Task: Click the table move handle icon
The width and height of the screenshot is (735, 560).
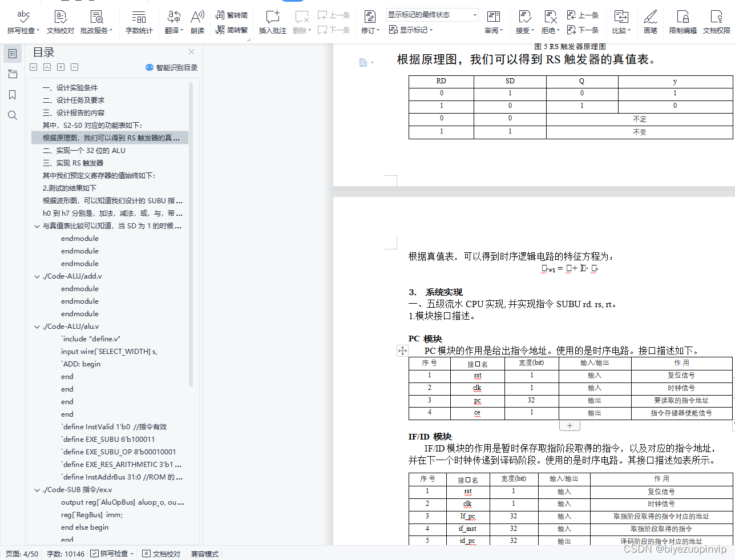Action: [x=402, y=350]
